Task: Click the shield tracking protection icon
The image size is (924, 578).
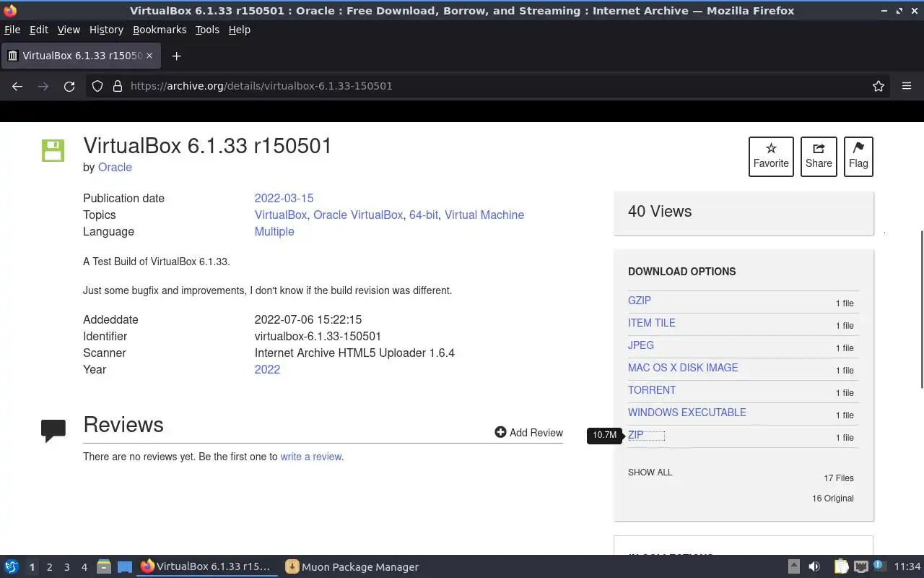Action: [x=97, y=86]
